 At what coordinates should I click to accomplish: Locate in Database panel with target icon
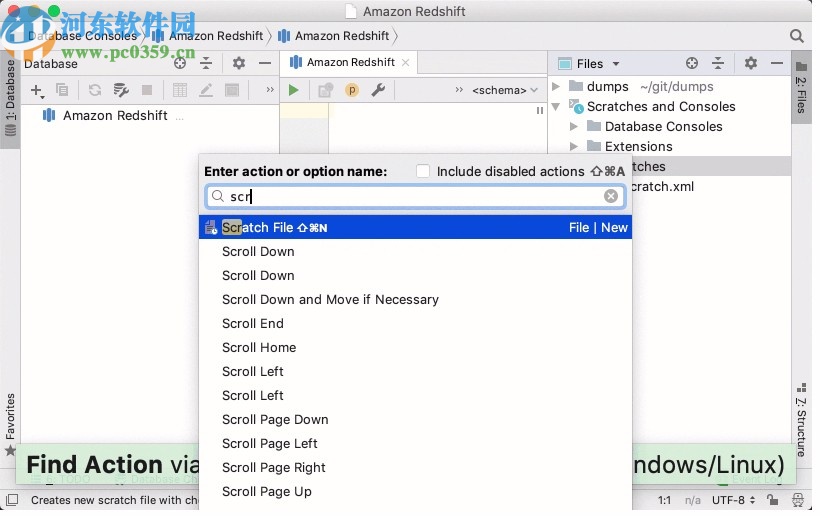point(180,64)
